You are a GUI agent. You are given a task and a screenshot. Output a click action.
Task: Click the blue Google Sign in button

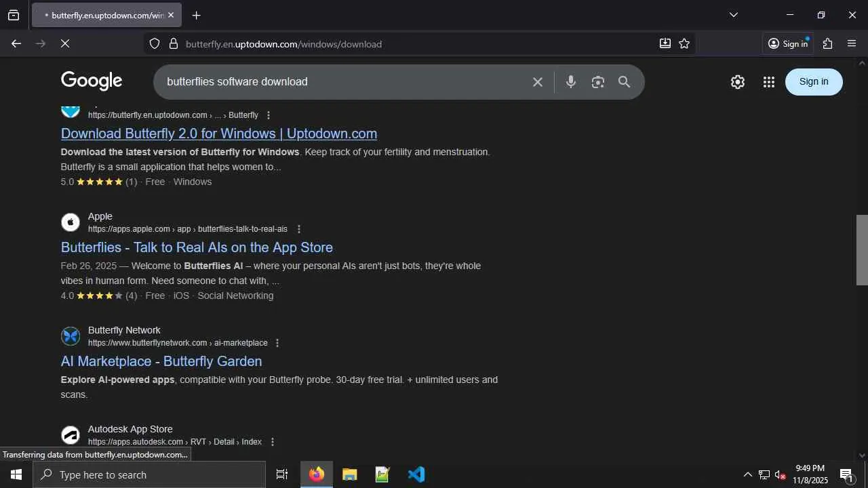(814, 82)
